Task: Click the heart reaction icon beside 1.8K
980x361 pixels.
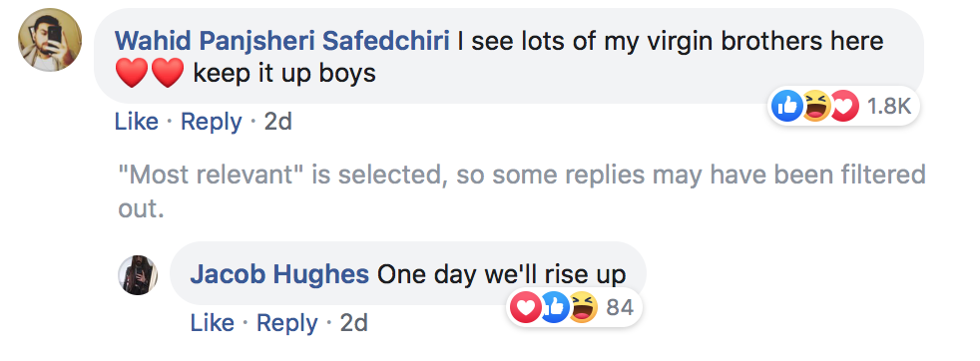Action: (843, 106)
